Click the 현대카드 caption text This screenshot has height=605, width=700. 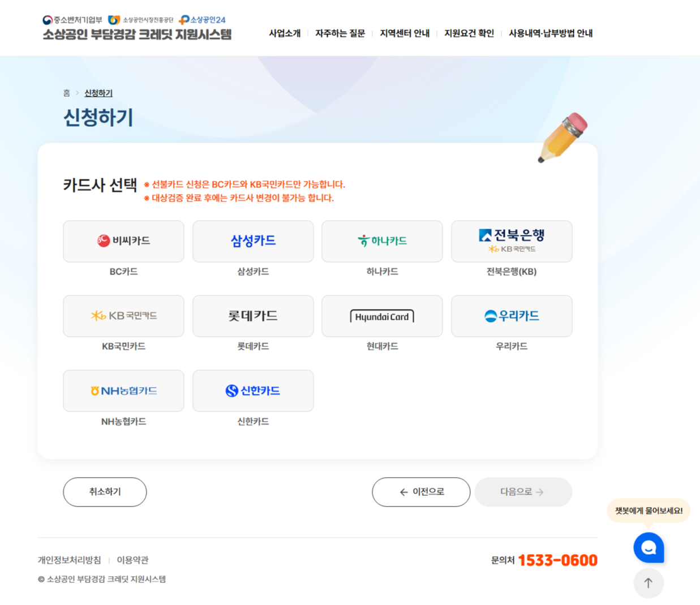click(x=382, y=346)
